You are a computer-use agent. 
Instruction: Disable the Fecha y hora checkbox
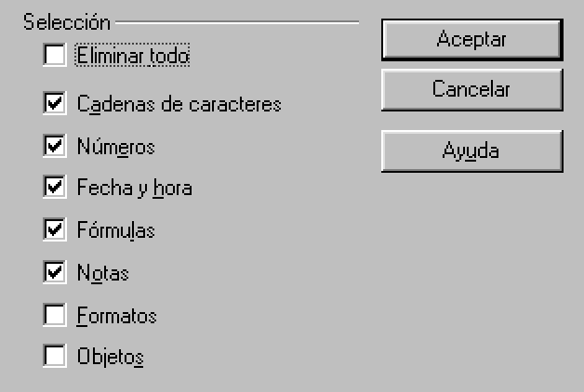coord(55,188)
